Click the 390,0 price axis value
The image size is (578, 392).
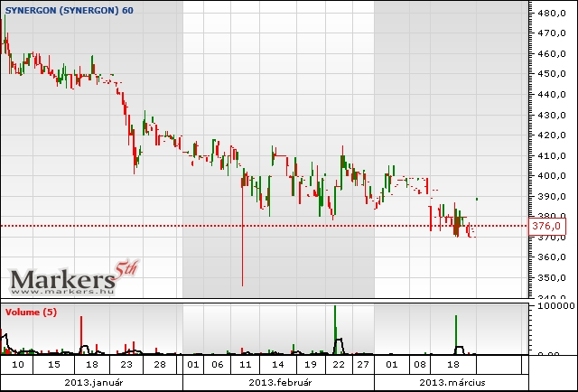tap(552, 196)
